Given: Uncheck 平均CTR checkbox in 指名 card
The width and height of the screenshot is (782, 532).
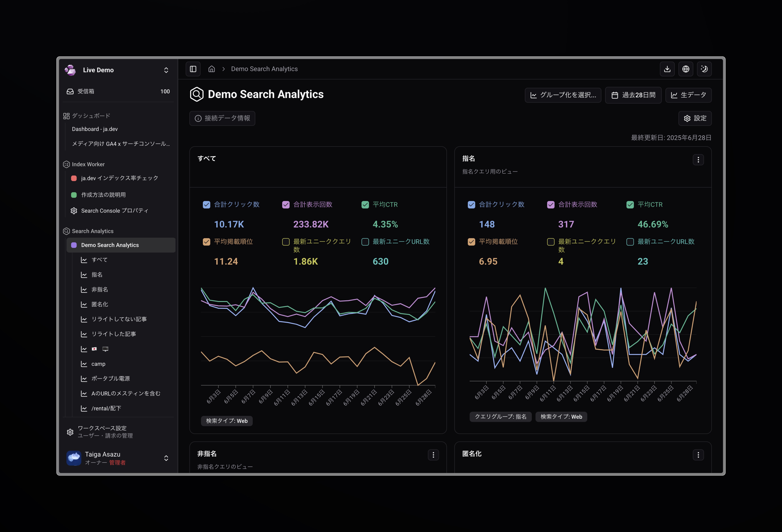Looking at the screenshot, I should [x=630, y=205].
